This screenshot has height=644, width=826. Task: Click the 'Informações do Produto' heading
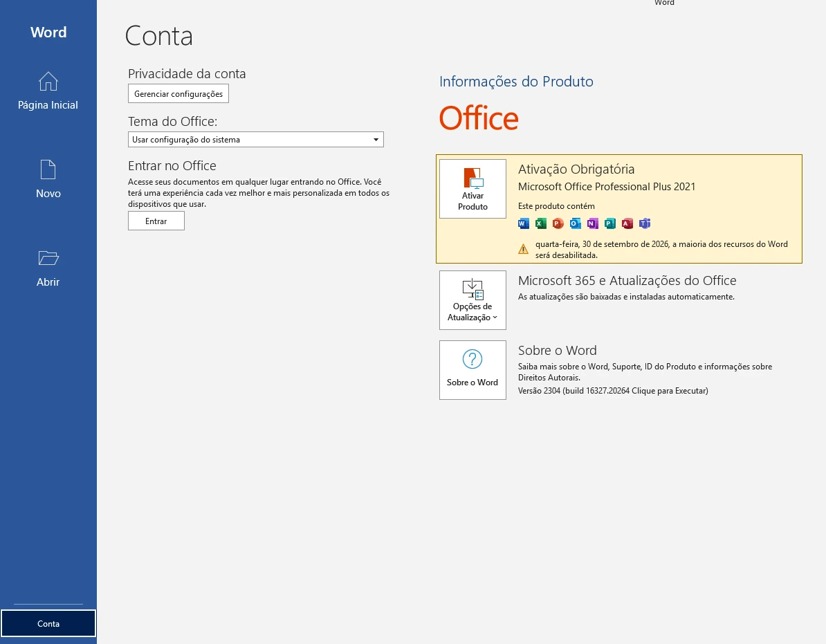pos(516,82)
